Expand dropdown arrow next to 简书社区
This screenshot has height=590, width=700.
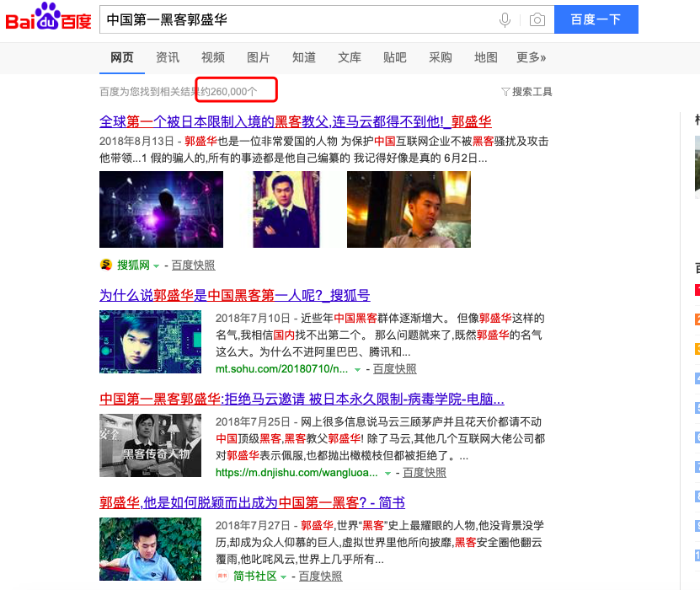(x=284, y=577)
